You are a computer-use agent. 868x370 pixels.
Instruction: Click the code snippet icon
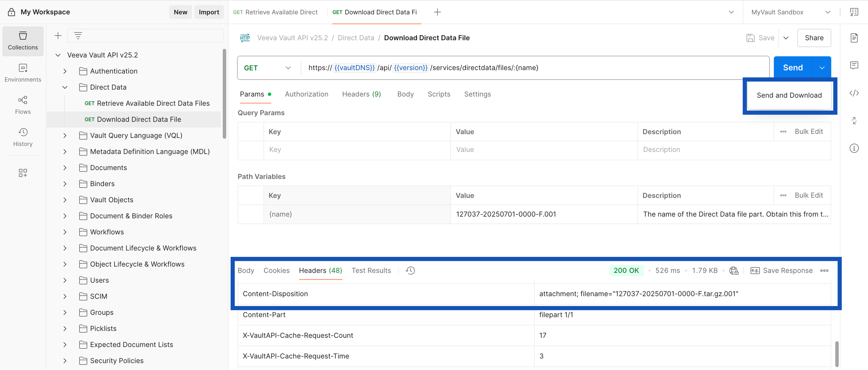854,93
